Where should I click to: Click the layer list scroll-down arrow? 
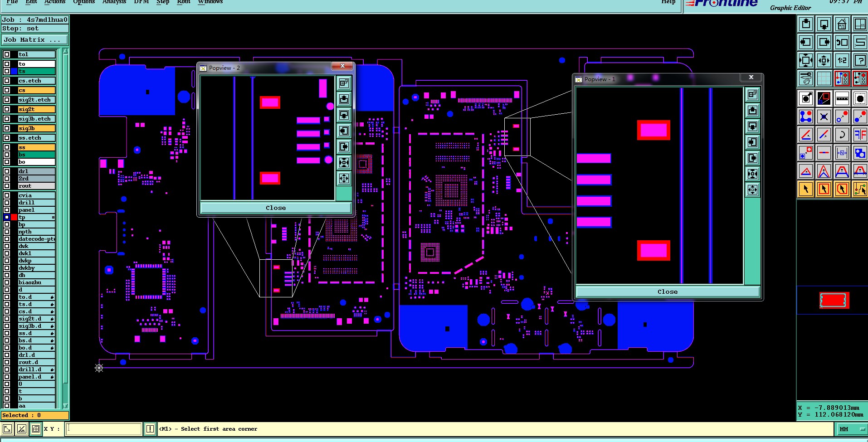tap(65, 406)
